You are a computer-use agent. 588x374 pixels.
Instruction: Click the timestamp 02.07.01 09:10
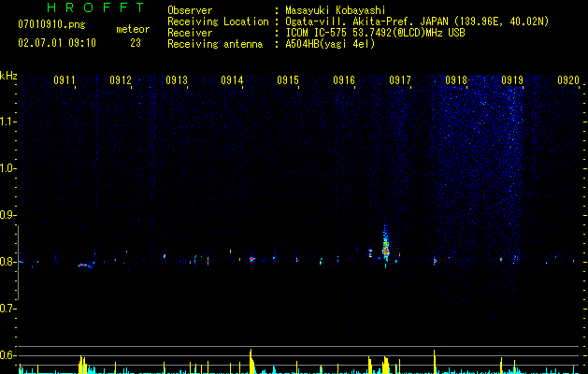[57, 43]
